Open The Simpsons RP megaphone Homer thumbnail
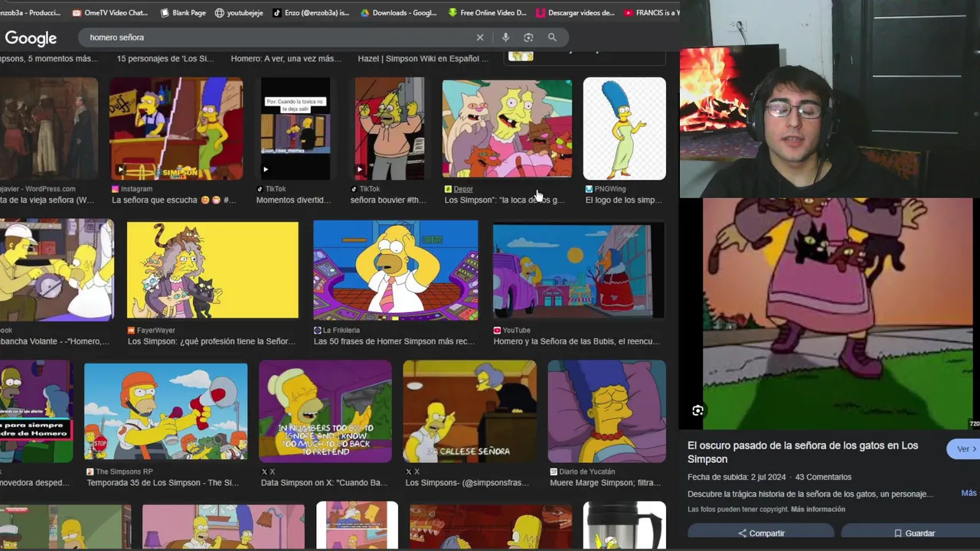980x551 pixels. click(x=166, y=413)
